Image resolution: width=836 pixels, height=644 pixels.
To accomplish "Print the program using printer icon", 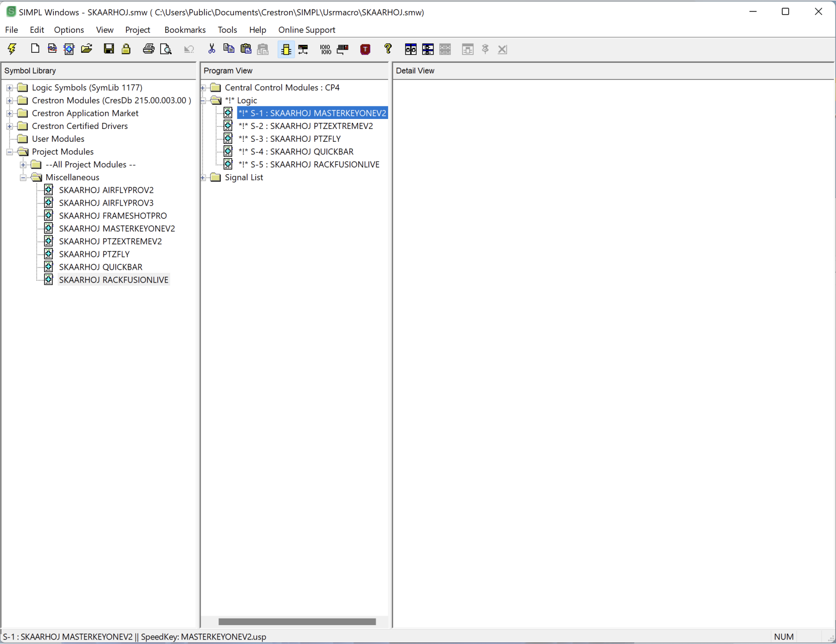I will [148, 49].
